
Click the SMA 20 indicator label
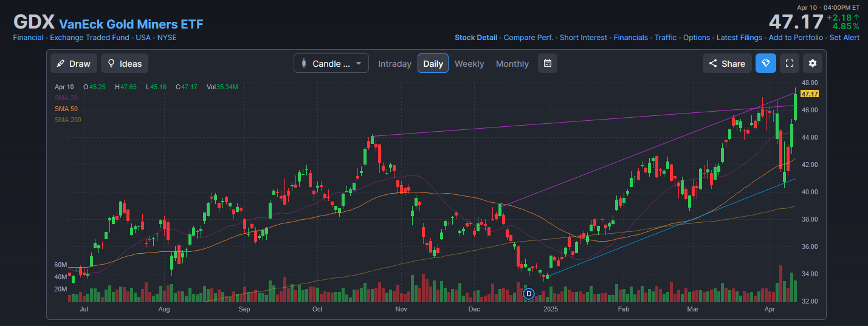click(66, 98)
